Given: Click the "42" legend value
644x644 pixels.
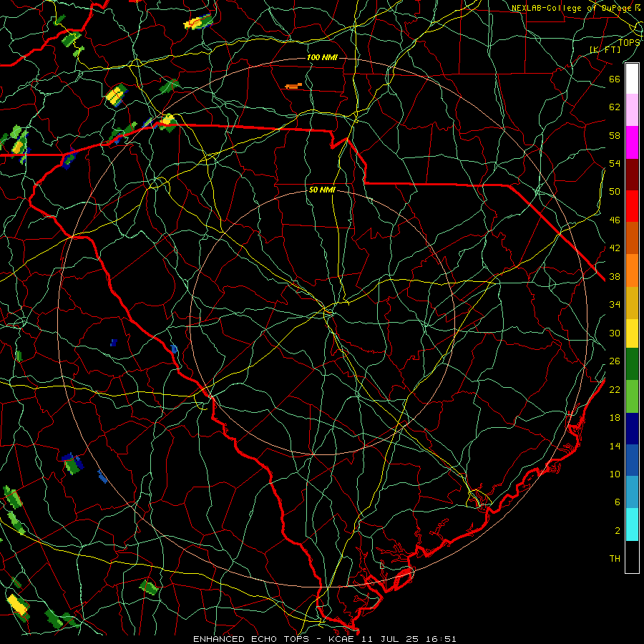Looking at the screenshot, I should 615,248.
